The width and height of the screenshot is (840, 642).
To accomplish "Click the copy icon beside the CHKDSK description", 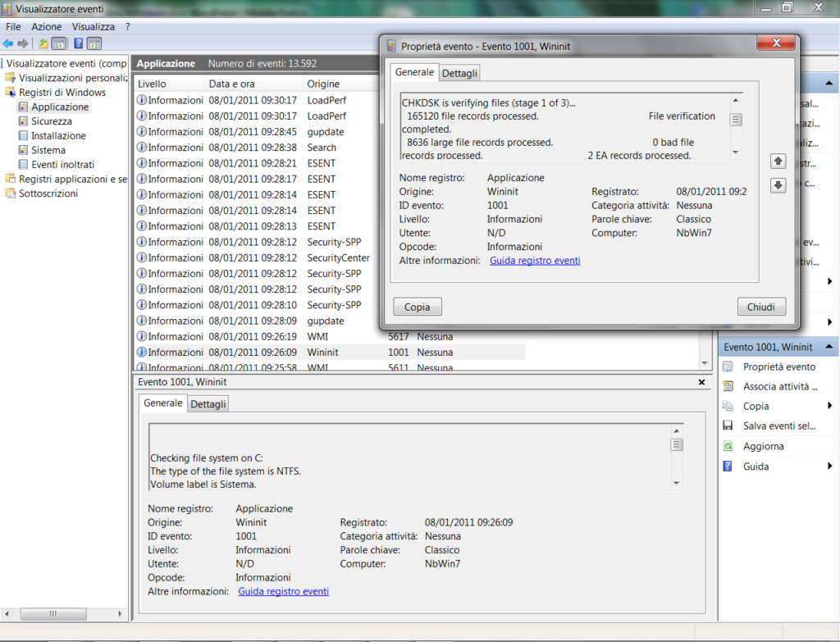I will (735, 119).
